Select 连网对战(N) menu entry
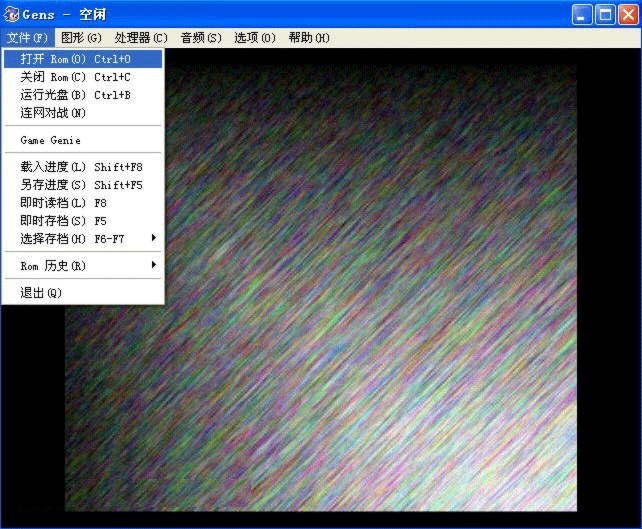 [83, 113]
